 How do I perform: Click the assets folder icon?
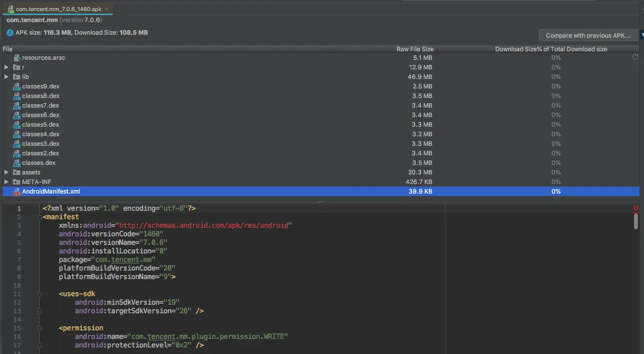pos(17,172)
